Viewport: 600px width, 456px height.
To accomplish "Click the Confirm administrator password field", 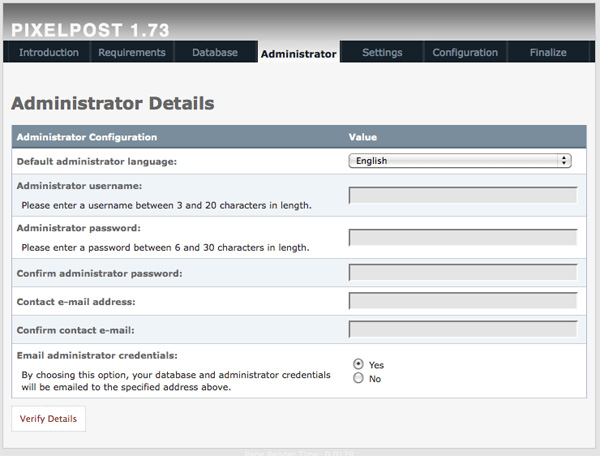I will point(463,272).
